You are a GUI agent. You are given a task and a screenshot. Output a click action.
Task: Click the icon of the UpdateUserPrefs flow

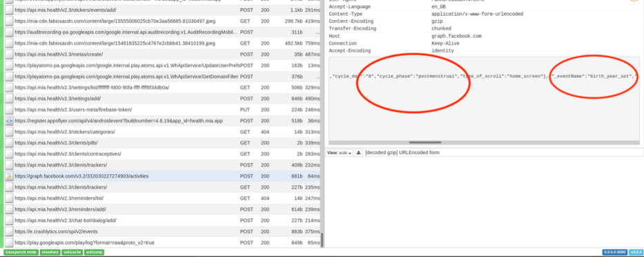point(9,66)
